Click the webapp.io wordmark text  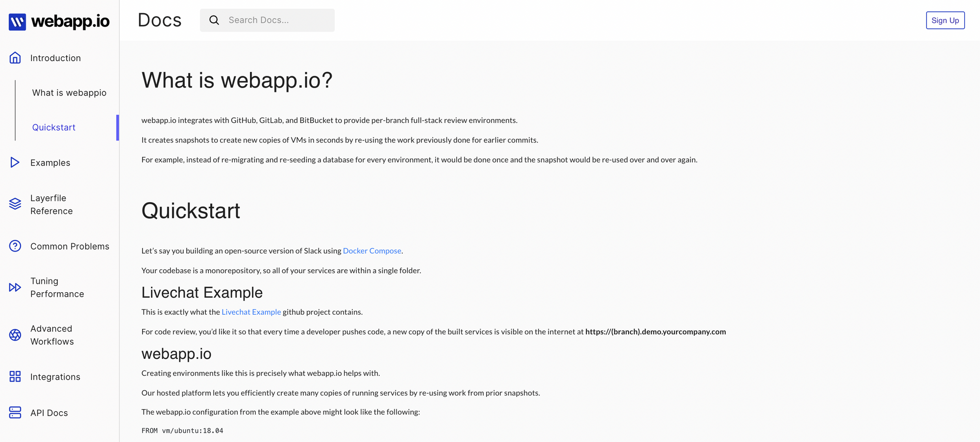(x=70, y=21)
